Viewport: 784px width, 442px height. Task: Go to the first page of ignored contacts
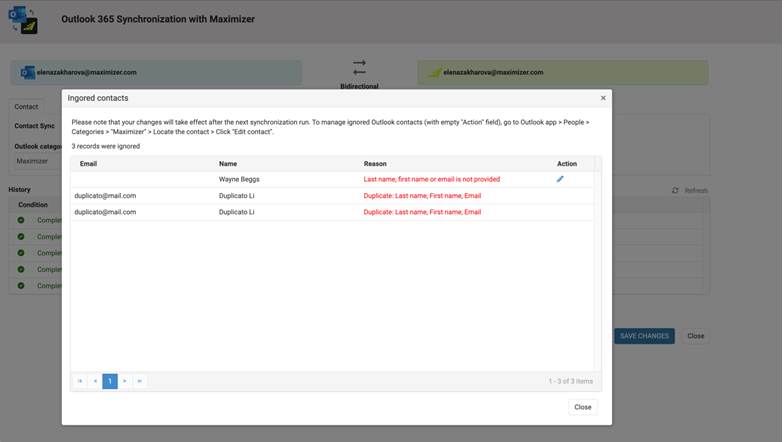click(80, 381)
